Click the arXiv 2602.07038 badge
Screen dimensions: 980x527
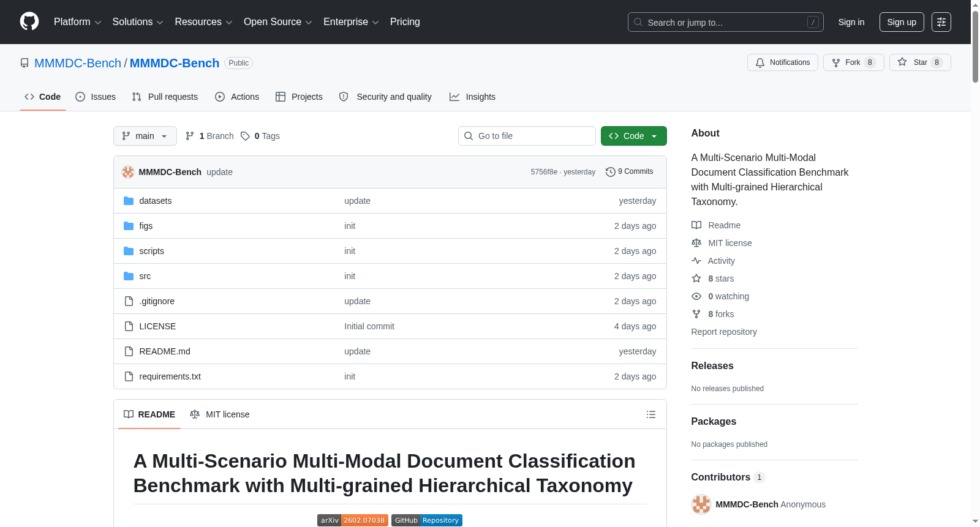[x=353, y=520]
